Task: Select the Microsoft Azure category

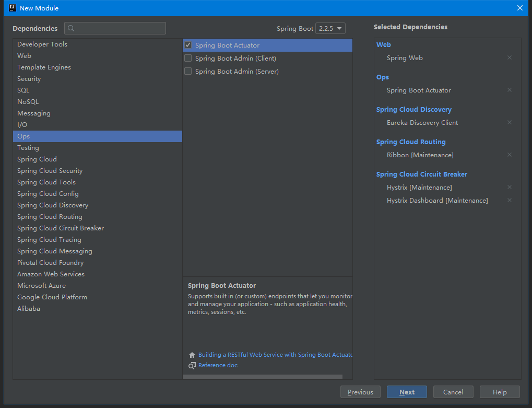Action: pyautogui.click(x=98, y=286)
